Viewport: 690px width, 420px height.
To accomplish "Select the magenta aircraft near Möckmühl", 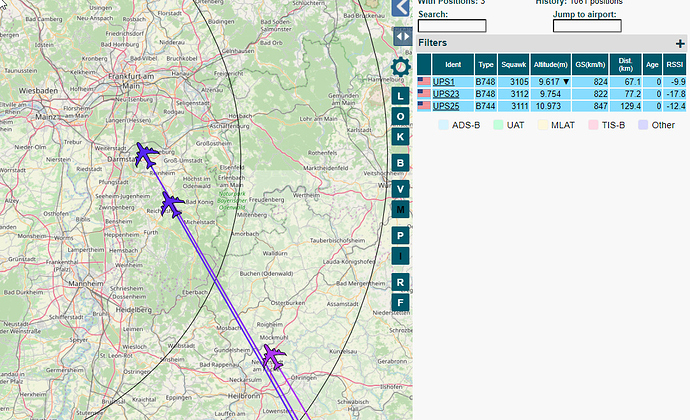I will point(274,357).
